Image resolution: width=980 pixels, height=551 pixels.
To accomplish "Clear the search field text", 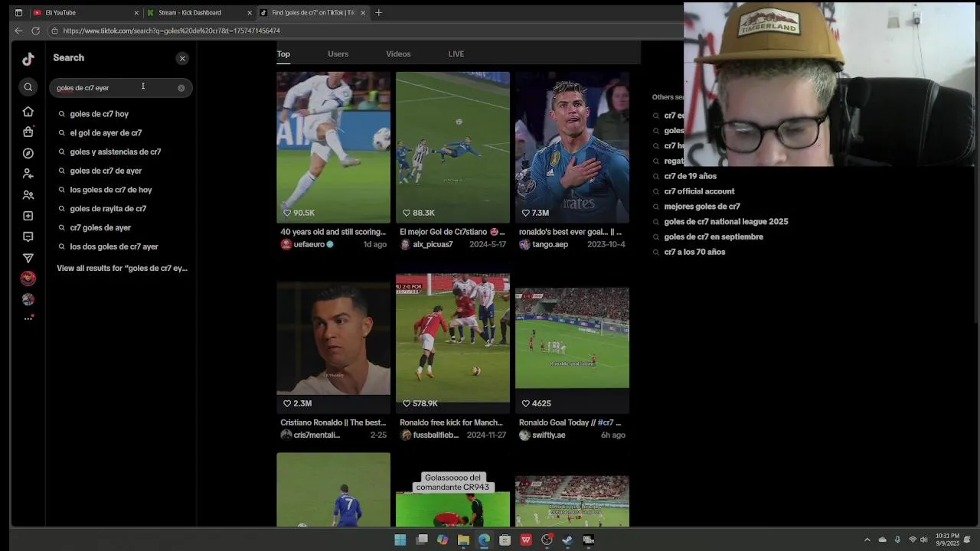I will pos(181,88).
